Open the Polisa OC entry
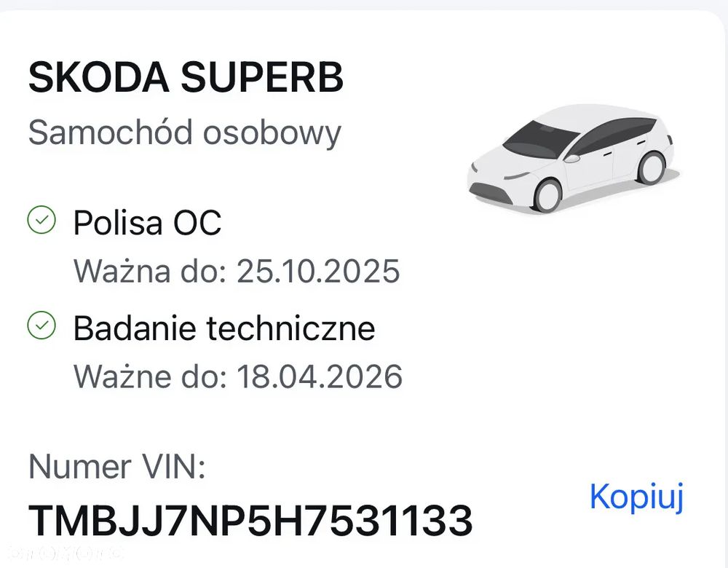This screenshot has height=568, width=728. tap(147, 222)
